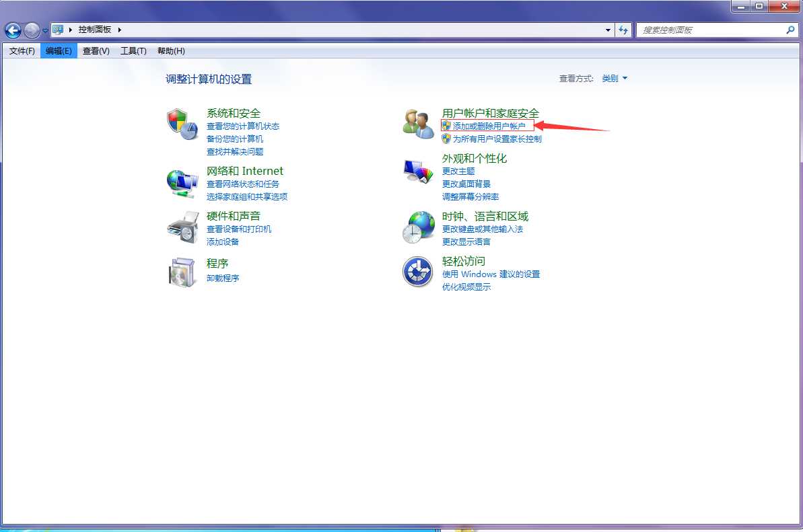
Task: Click 卸载程序 link
Action: [222, 278]
